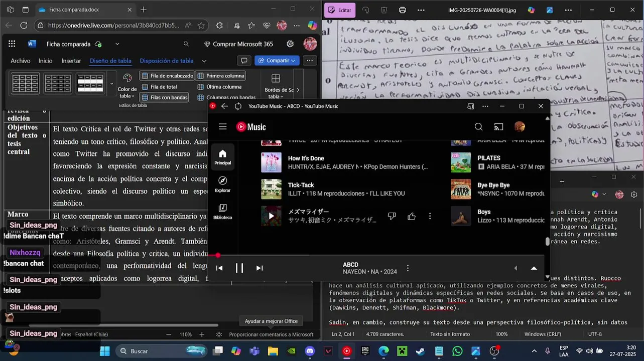Viewport: 644px width, 361px height.
Task: Go back in YouTube Music title bar
Action: [224, 106]
